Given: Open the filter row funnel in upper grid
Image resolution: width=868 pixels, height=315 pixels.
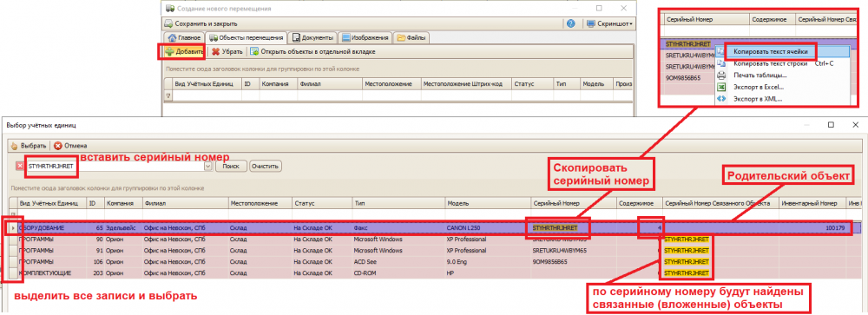Looking at the screenshot, I should (168, 95).
